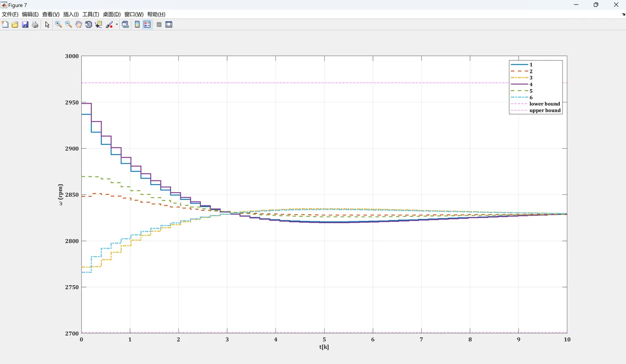
Task: Click the y-axis tick label 2850
Action: [72, 195]
